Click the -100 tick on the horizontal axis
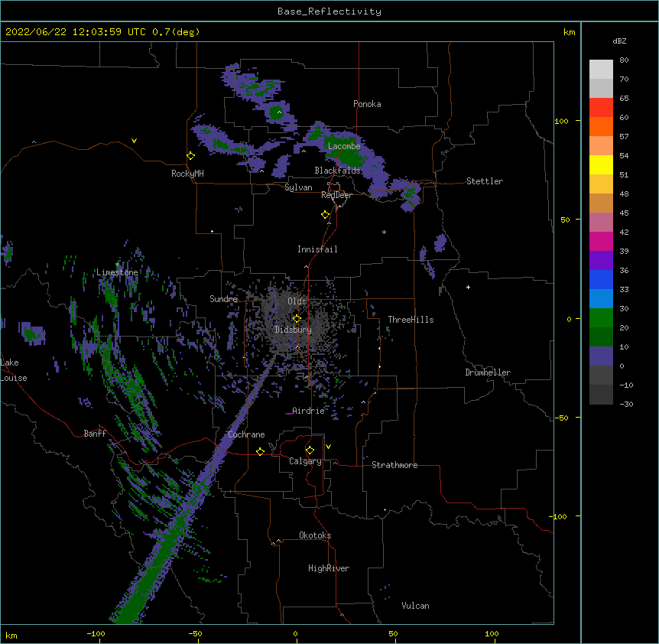The image size is (659, 644). pyautogui.click(x=96, y=633)
